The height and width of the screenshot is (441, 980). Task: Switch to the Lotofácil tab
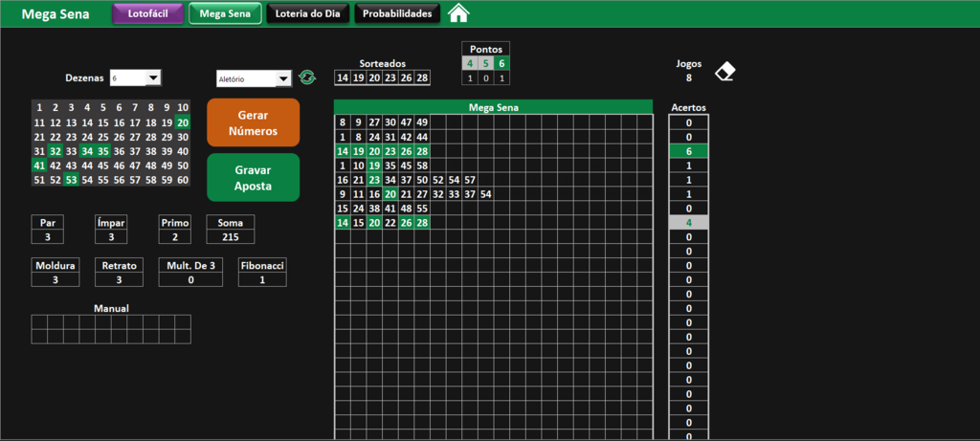[148, 13]
